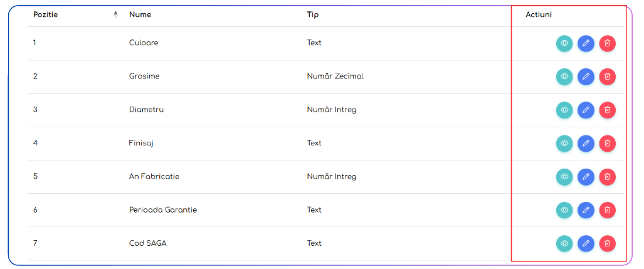View the Finisaj row details
Image resolution: width=644 pixels, height=269 pixels.
click(x=564, y=144)
